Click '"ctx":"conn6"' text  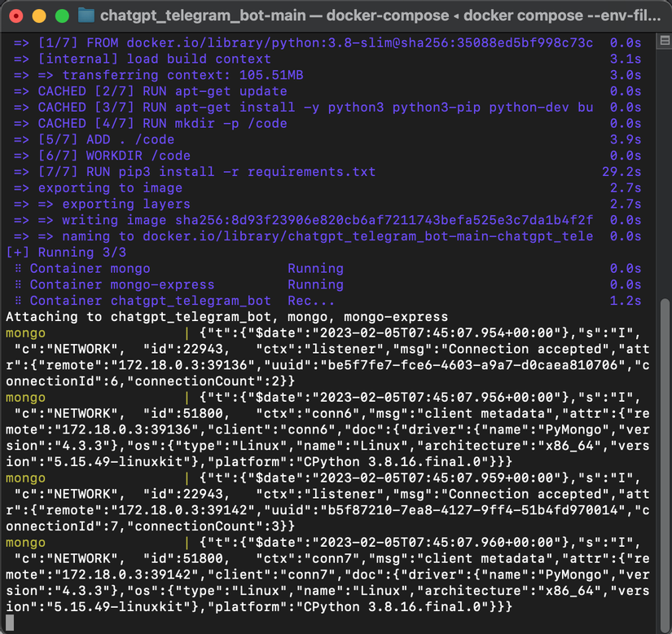308,414
